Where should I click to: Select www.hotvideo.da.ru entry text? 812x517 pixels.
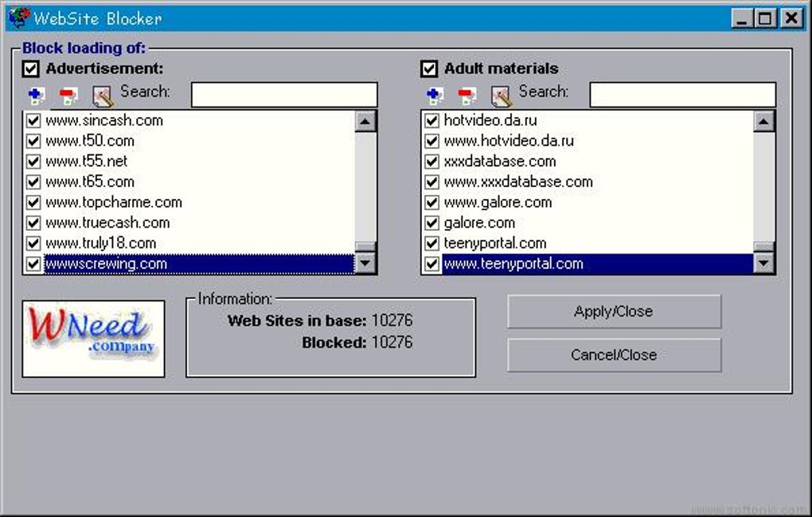[509, 141]
